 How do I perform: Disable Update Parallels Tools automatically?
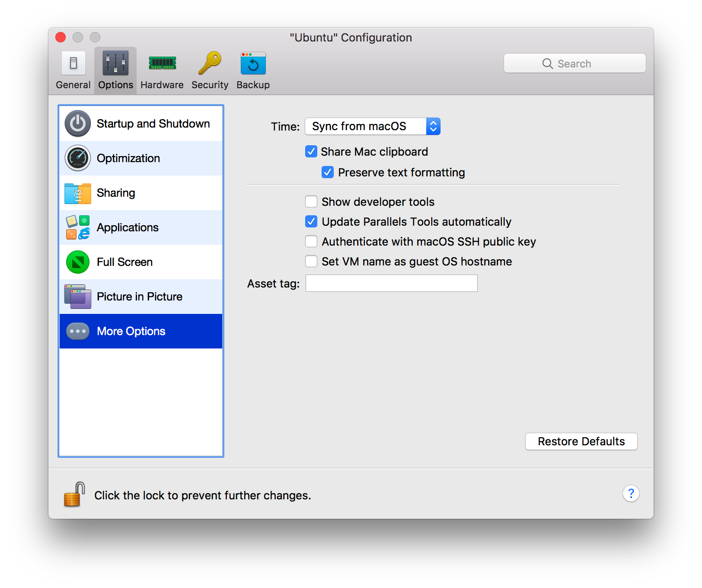311,222
